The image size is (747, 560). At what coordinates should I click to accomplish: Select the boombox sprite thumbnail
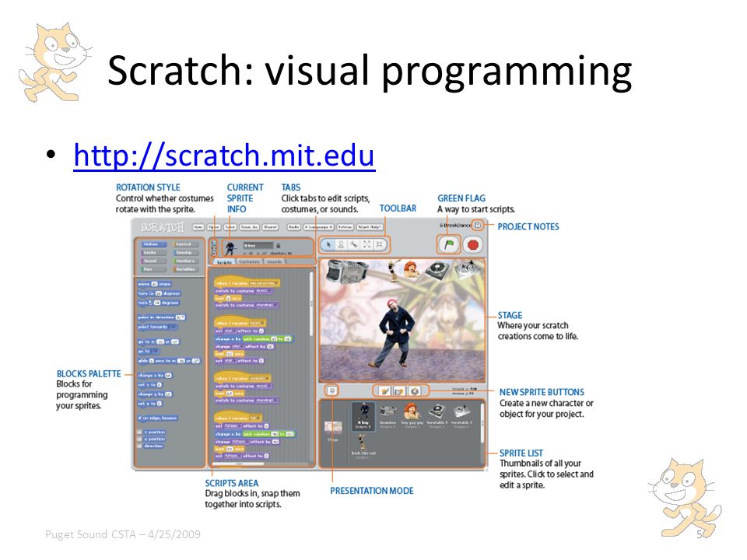pyautogui.click(x=388, y=417)
